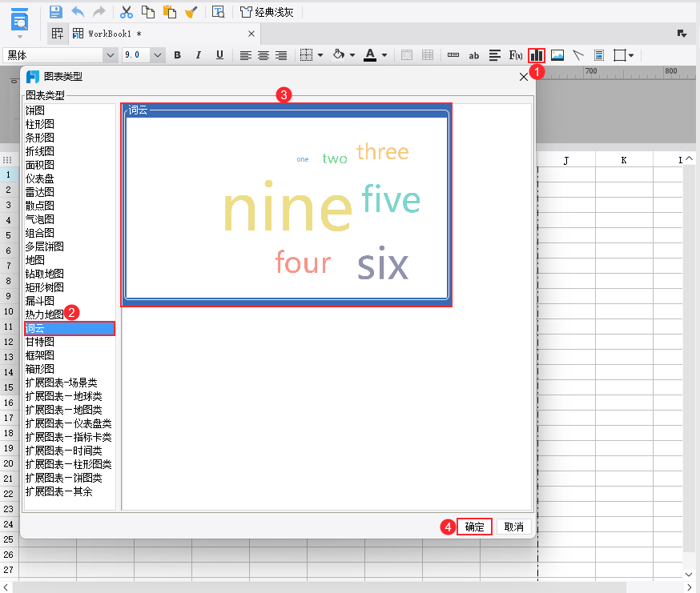This screenshot has width=700, height=593.
Task: Click the Insert Chart toolbar icon
Action: [x=537, y=55]
